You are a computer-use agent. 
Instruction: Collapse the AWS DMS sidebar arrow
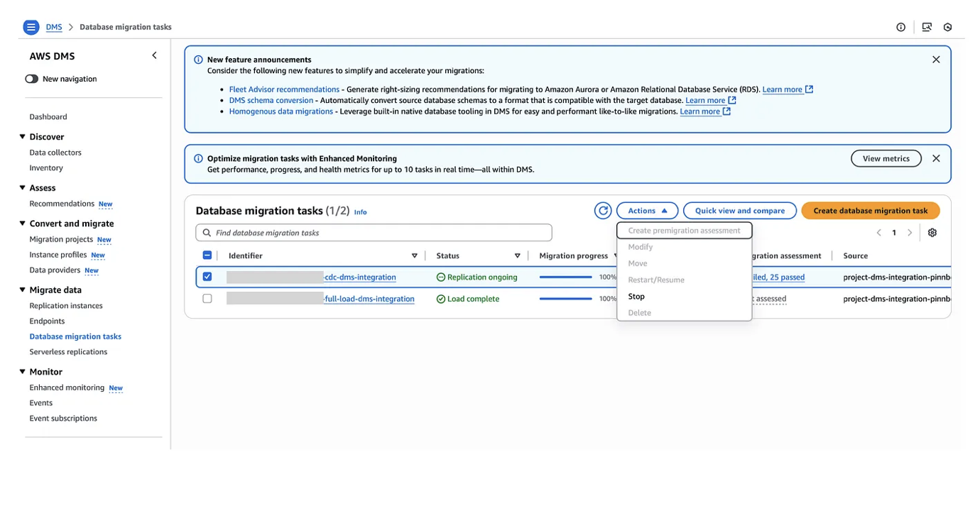(154, 55)
